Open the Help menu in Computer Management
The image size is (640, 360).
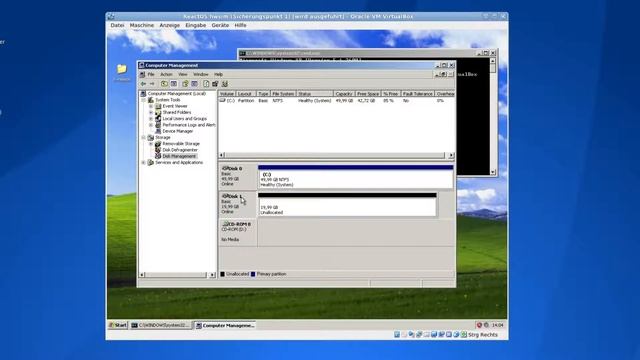pos(218,74)
